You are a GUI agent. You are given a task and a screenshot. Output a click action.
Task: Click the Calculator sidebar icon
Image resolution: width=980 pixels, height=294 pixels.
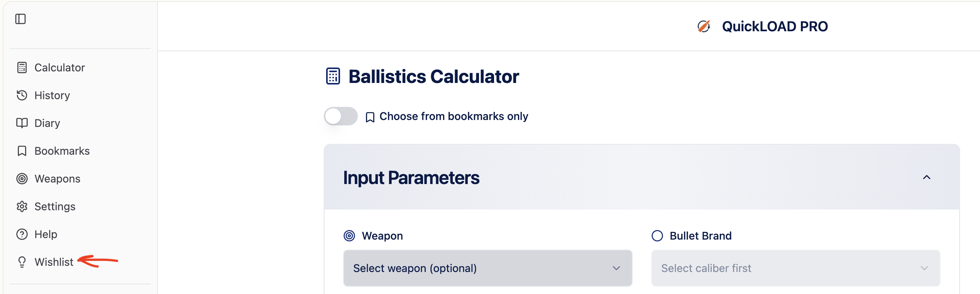pyautogui.click(x=22, y=68)
